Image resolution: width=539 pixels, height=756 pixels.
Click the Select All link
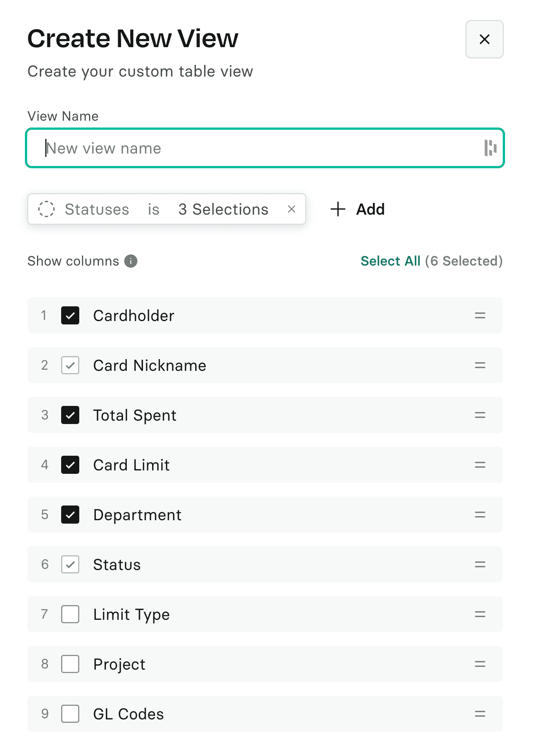[390, 261]
